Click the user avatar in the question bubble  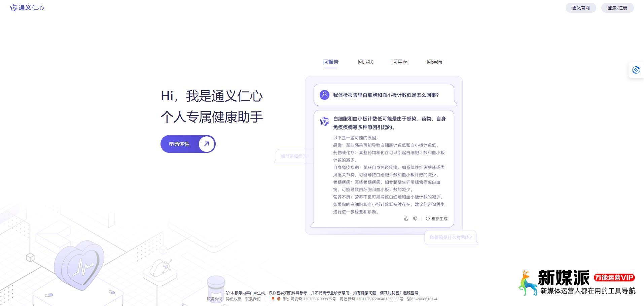pos(324,95)
